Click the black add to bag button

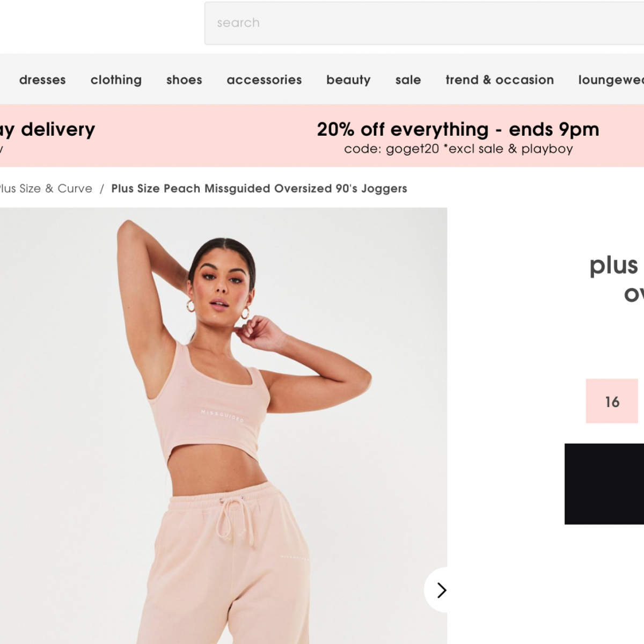click(x=604, y=484)
